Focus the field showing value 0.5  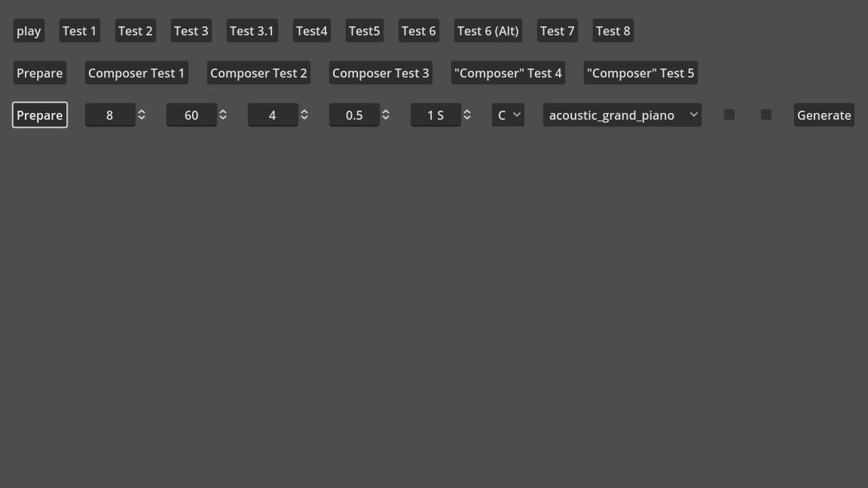pyautogui.click(x=354, y=115)
